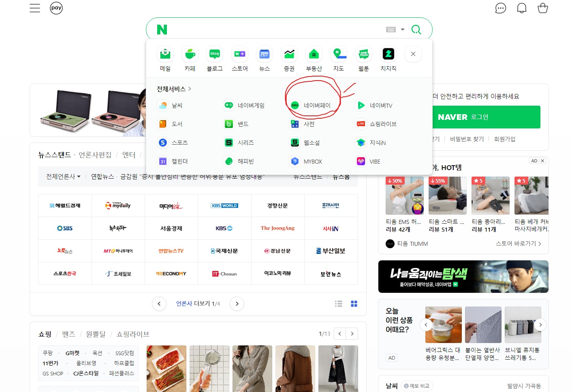The width and height of the screenshot is (572, 392).
Task: Close the HOT템 ad with X
Action: 542,161
